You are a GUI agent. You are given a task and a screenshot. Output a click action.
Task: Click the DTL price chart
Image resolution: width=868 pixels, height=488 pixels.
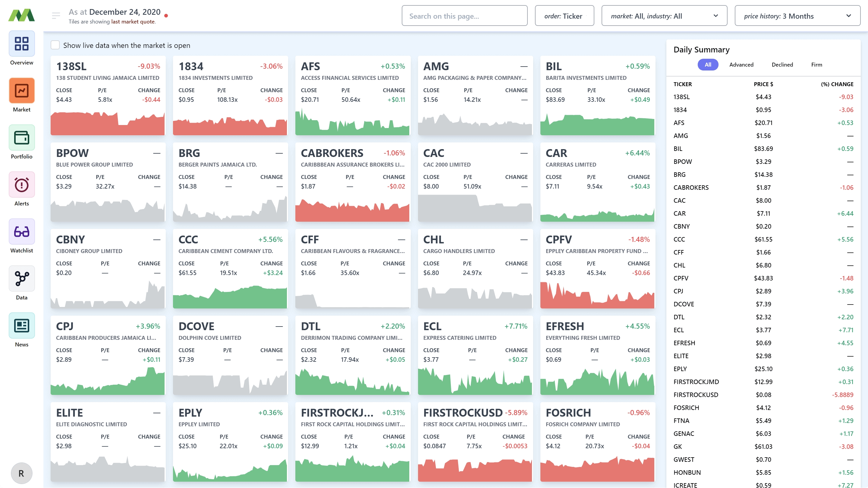[352, 382]
